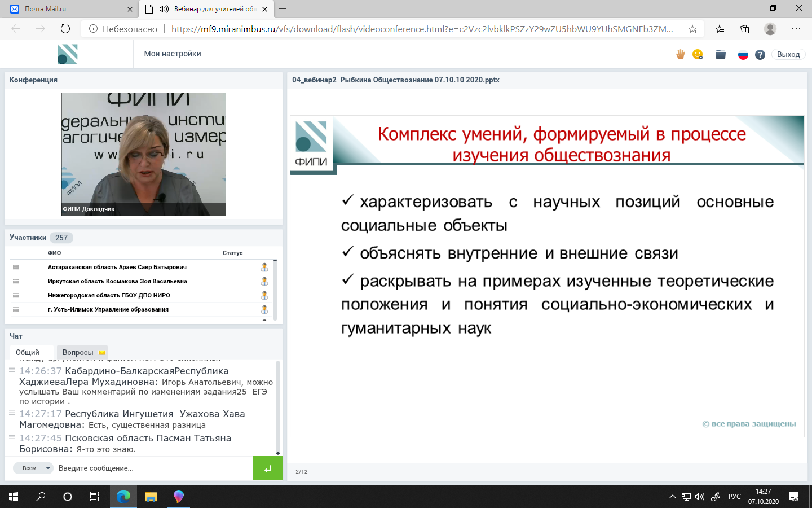This screenshot has width=812, height=508.
Task: Click the presenter video thumbnail
Action: [143, 154]
